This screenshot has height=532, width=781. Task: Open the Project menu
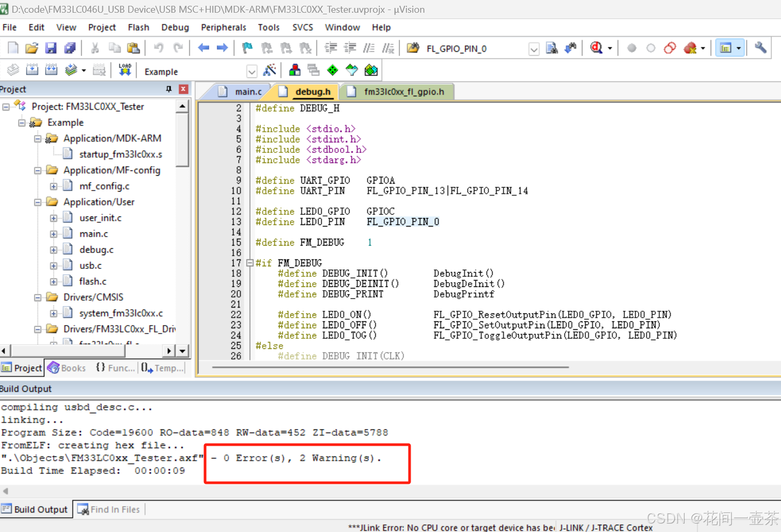pos(102,28)
